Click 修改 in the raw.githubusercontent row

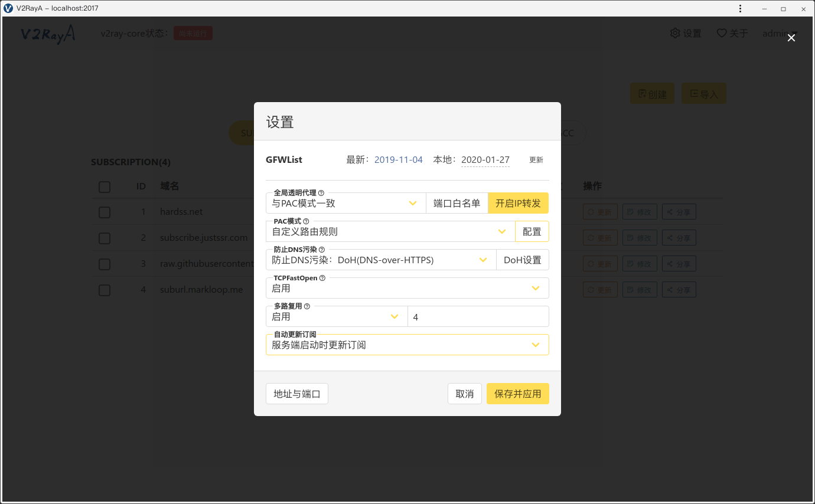[640, 264]
